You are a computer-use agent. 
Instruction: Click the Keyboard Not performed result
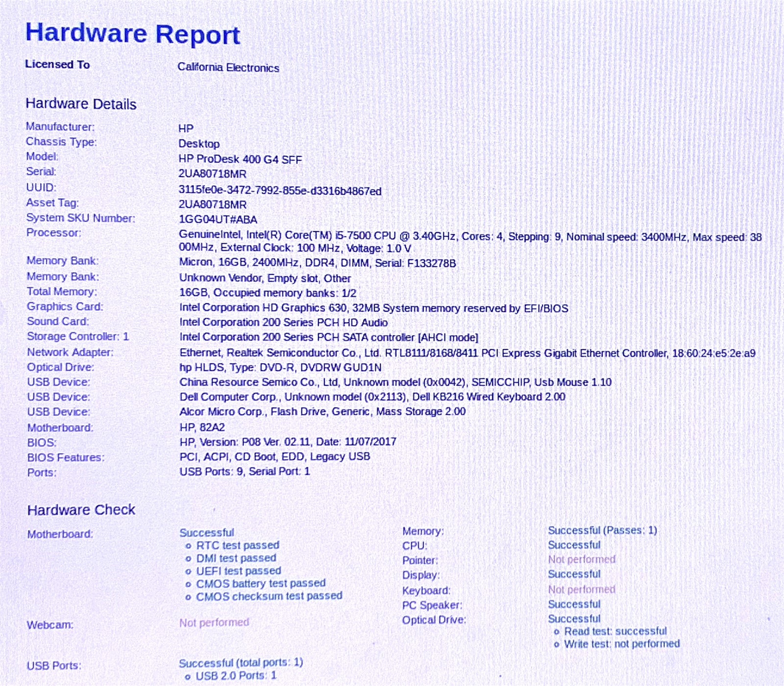pyautogui.click(x=582, y=589)
